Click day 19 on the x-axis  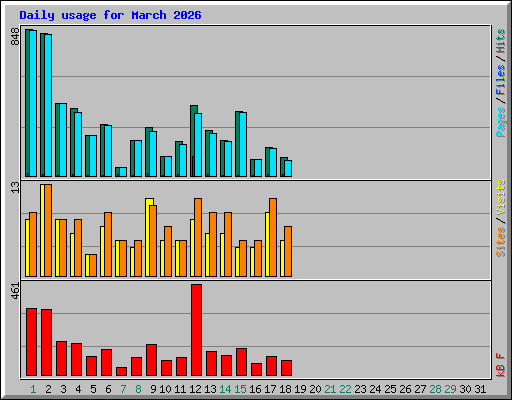(300, 389)
